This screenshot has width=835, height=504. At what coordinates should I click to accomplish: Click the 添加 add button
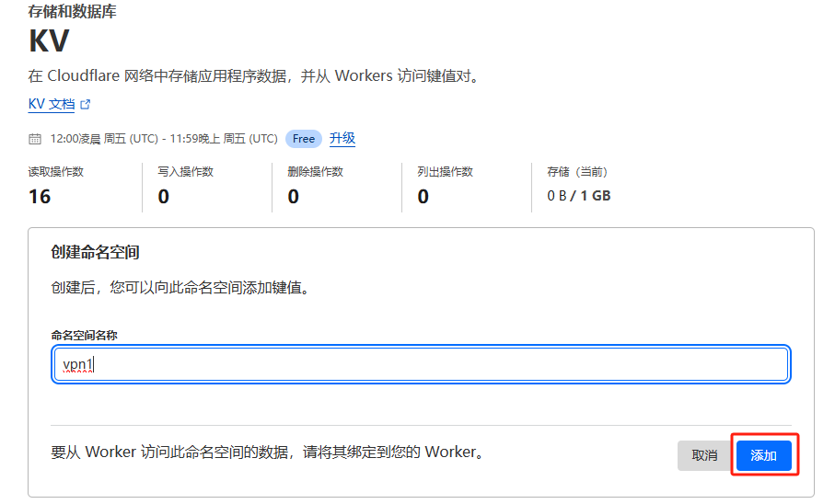(763, 455)
